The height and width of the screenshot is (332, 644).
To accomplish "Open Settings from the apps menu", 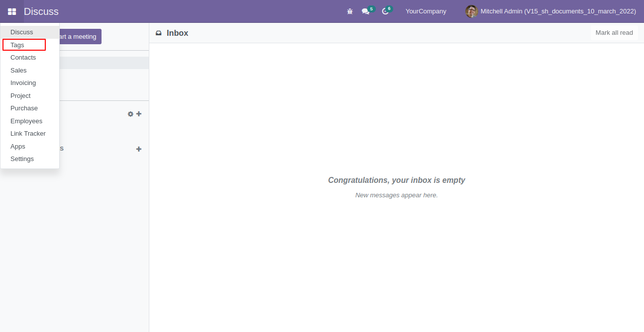I will pos(30,159).
